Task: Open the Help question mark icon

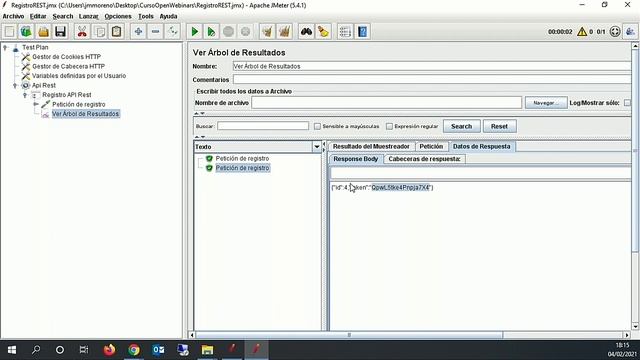Action: click(x=362, y=31)
